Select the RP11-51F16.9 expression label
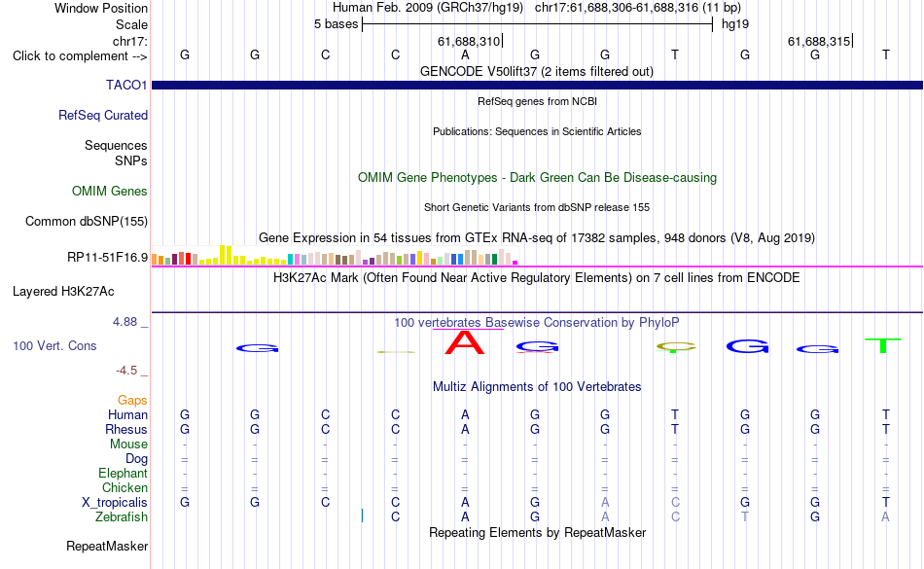 point(107,258)
